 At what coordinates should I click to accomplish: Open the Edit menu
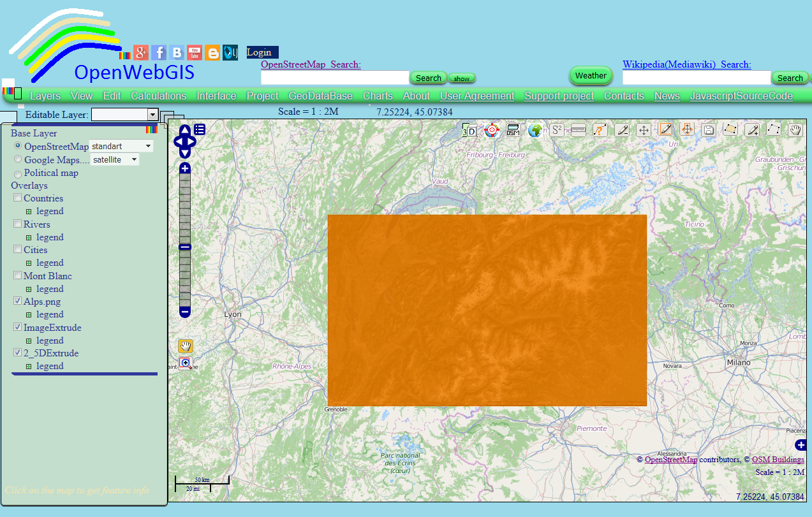[112, 96]
